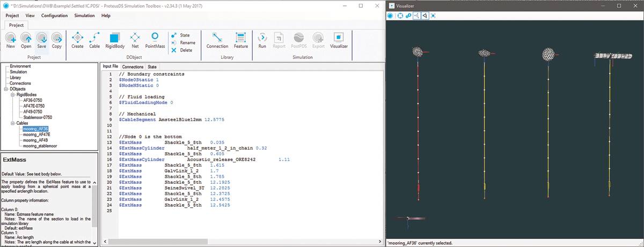
Task: Open the Connection library tool
Action: point(217,41)
